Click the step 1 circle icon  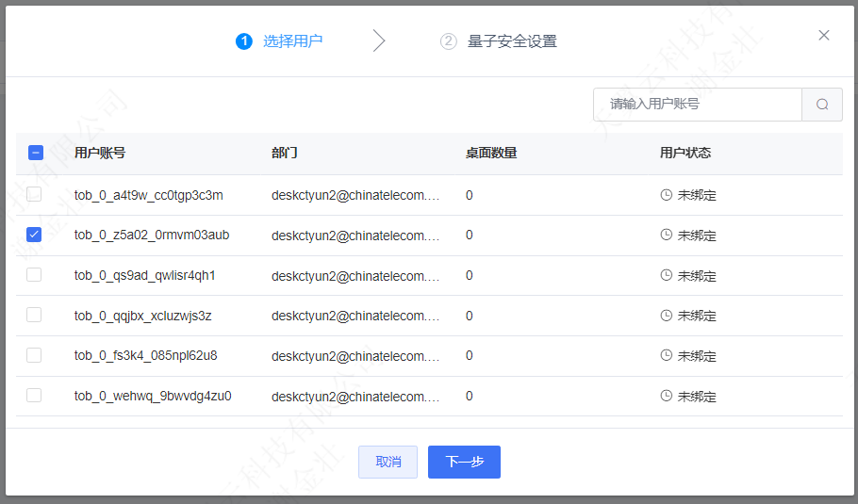coord(244,41)
